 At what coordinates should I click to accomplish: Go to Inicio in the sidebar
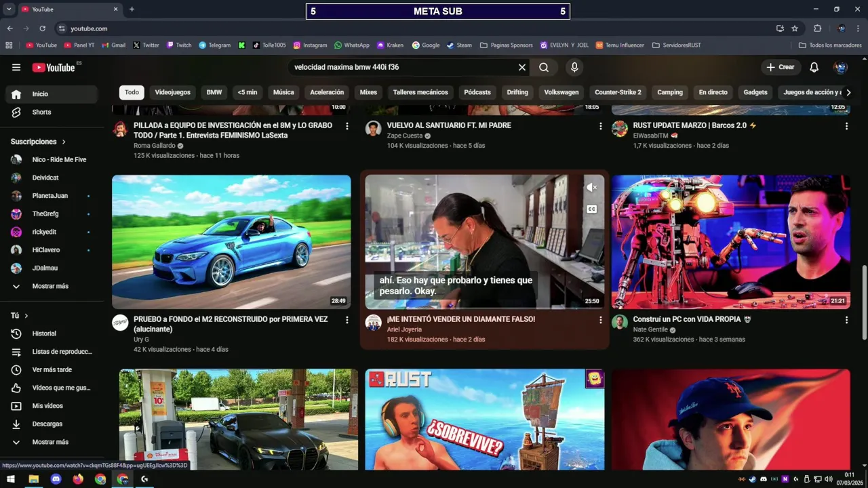click(x=52, y=94)
